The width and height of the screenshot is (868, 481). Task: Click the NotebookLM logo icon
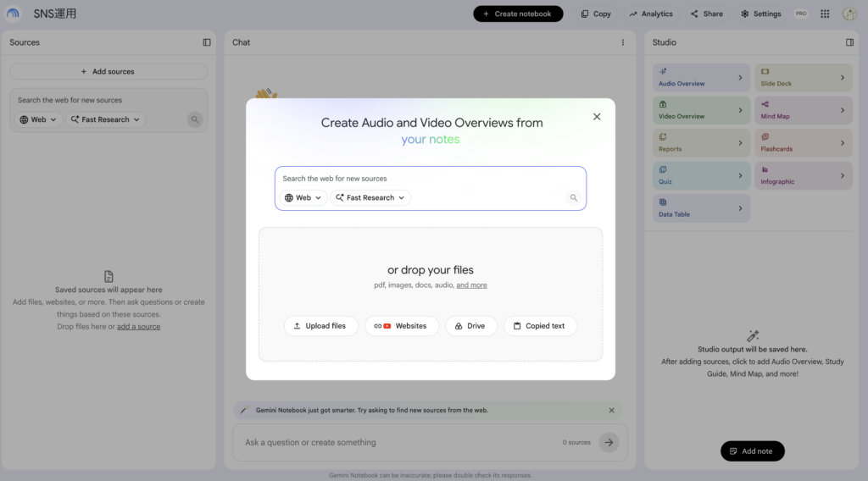click(13, 14)
